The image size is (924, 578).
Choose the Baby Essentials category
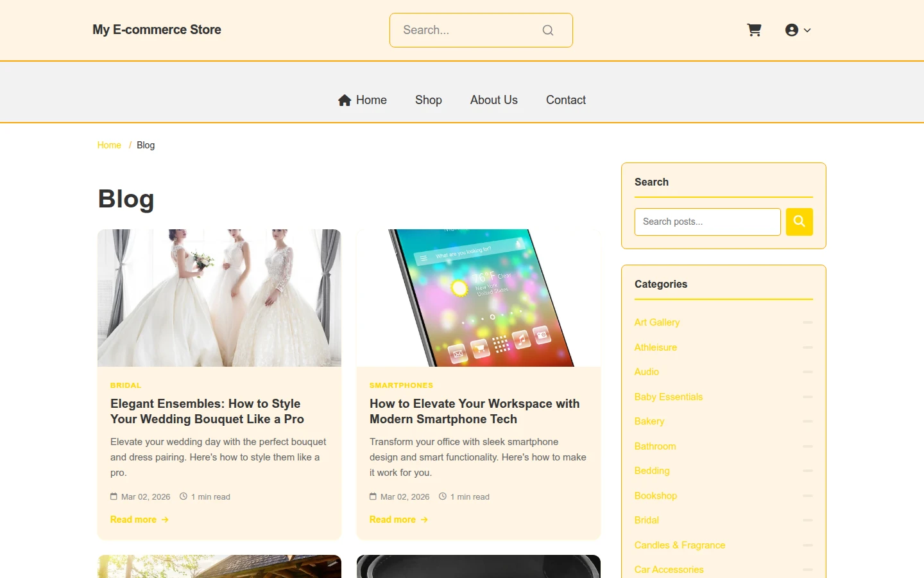tap(669, 397)
